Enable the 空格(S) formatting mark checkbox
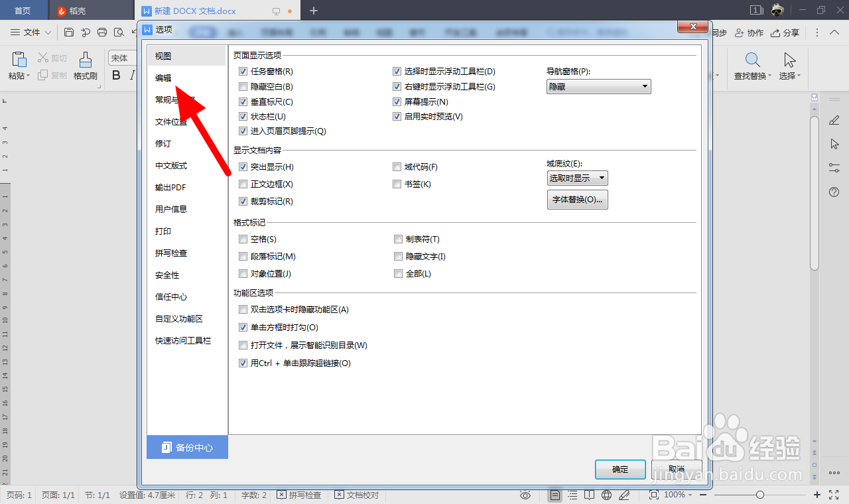The height and width of the screenshot is (504, 849). pyautogui.click(x=243, y=239)
